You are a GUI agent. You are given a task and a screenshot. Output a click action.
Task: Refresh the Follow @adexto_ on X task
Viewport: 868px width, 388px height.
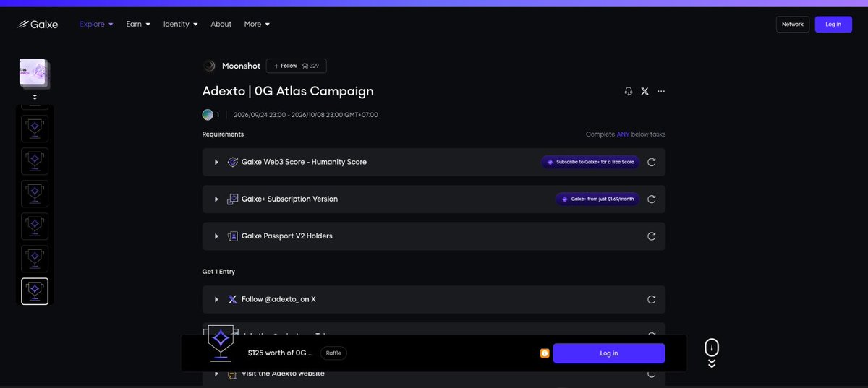click(x=652, y=299)
